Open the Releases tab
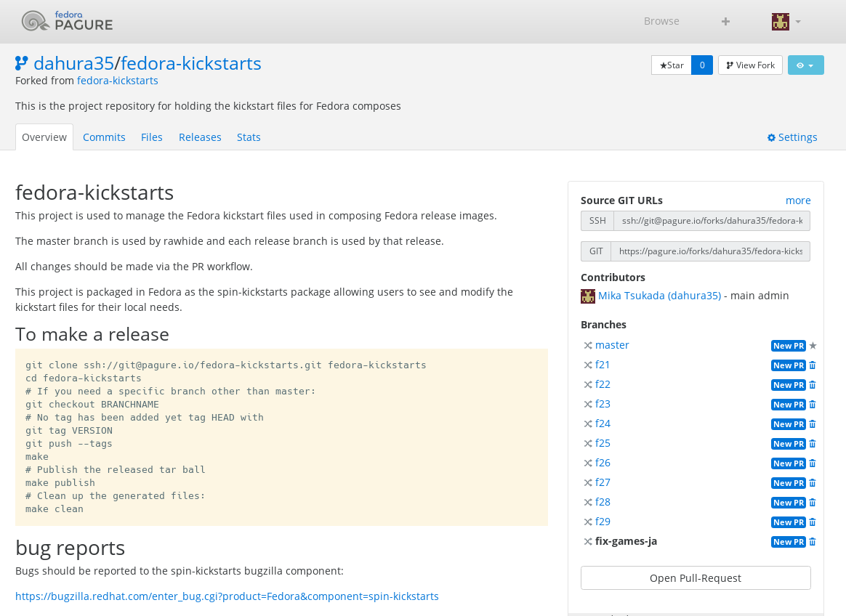Image resolution: width=846 pixels, height=616 pixels. (200, 137)
